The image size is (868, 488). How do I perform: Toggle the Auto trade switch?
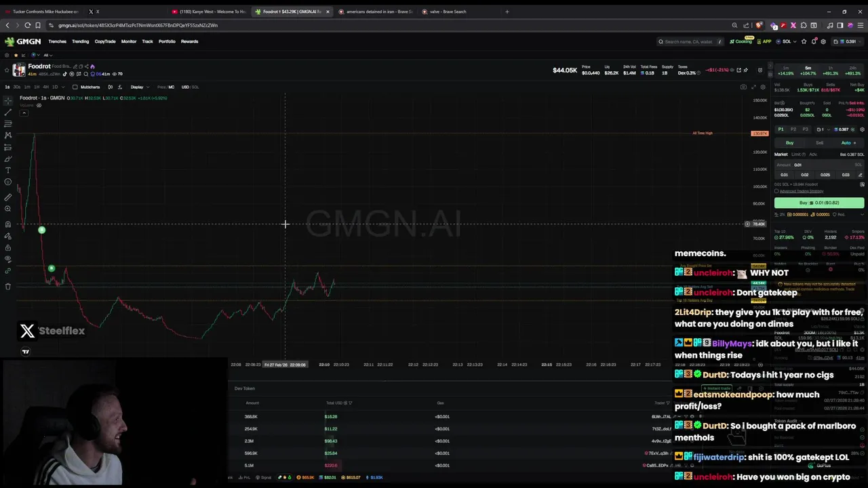pyautogui.click(x=848, y=143)
